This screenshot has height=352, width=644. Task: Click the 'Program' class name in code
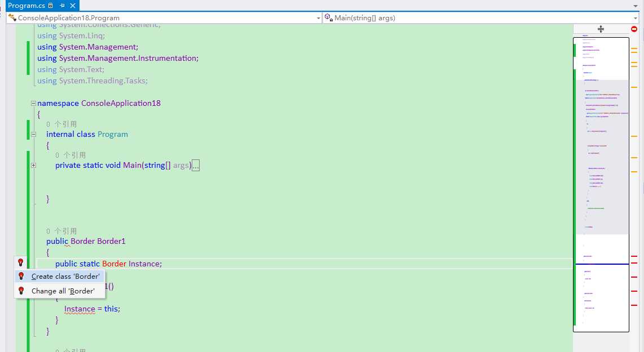113,134
